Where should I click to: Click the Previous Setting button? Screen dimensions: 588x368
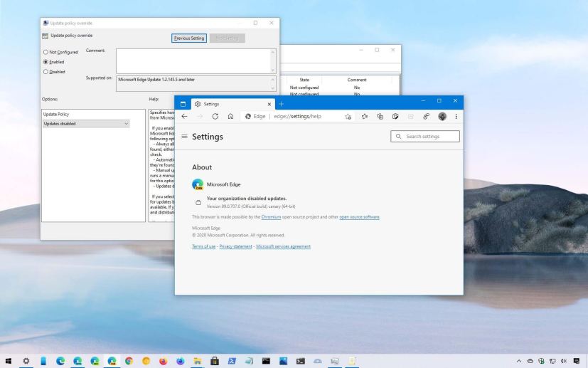coord(188,38)
